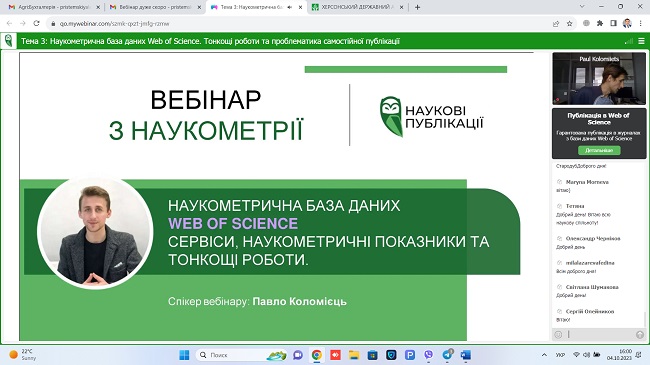The width and height of the screenshot is (650, 365).
Task: Click chat participant milalazarevafedina
Action: 590,263
